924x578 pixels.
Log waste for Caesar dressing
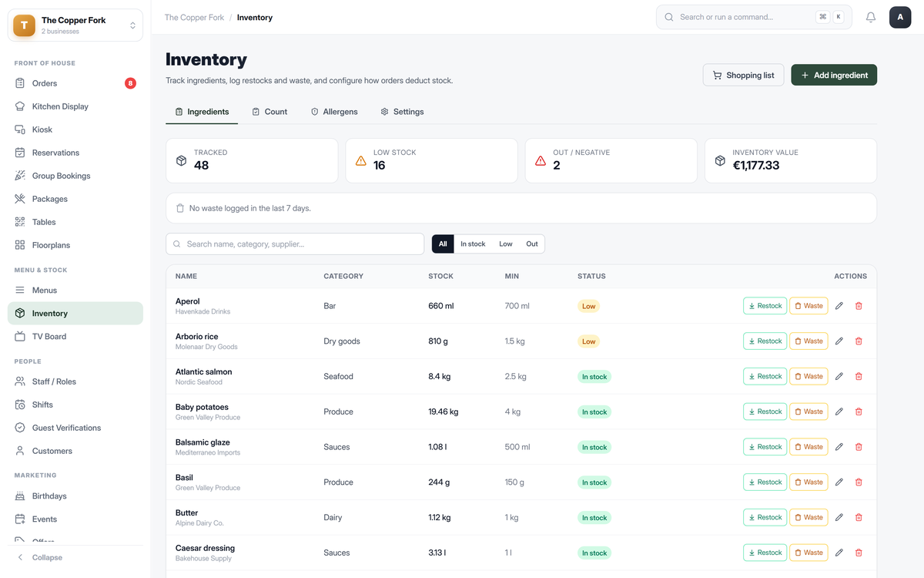(808, 553)
